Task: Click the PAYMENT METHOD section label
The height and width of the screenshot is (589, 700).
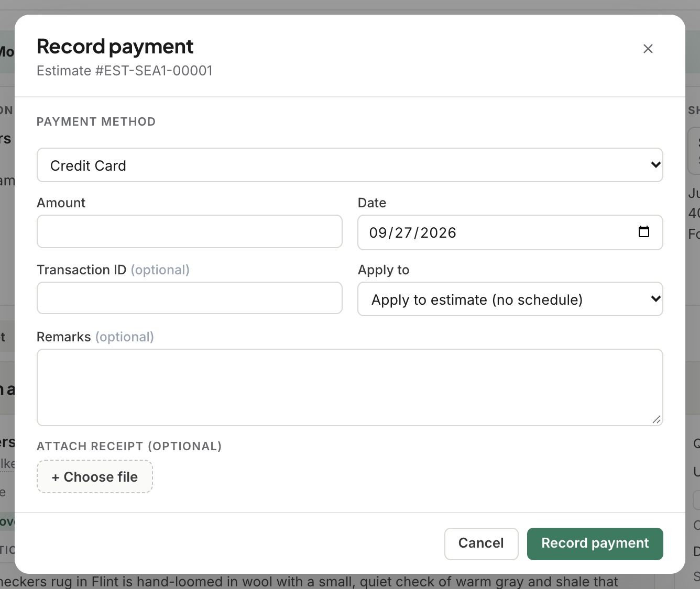Action: (96, 121)
